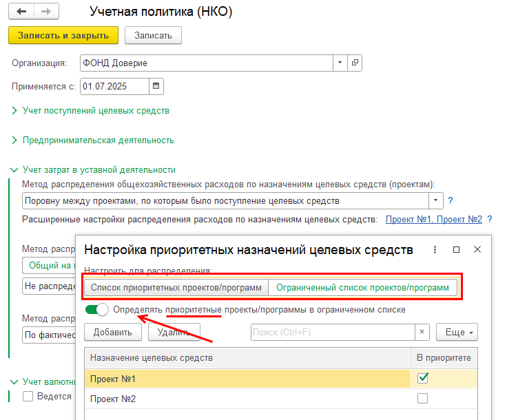Uncheck the priority checkbox for Проект №1

point(423,378)
